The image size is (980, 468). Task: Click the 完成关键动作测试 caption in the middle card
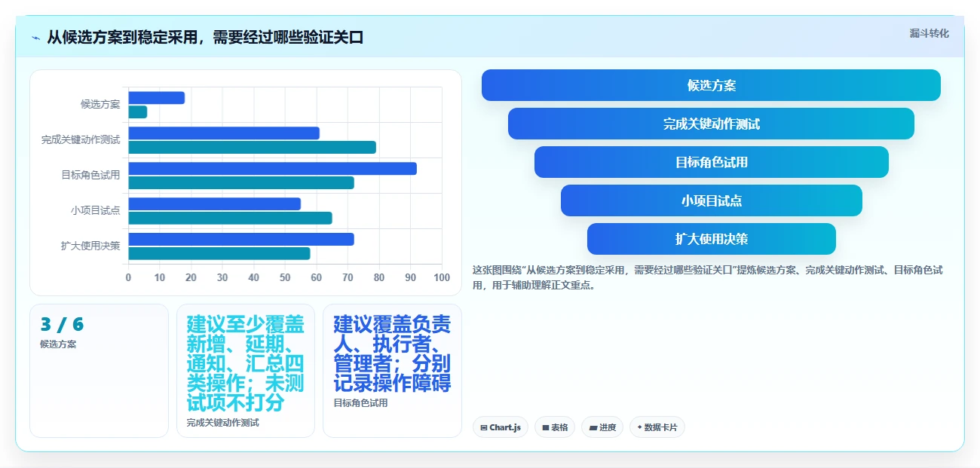[222, 423]
